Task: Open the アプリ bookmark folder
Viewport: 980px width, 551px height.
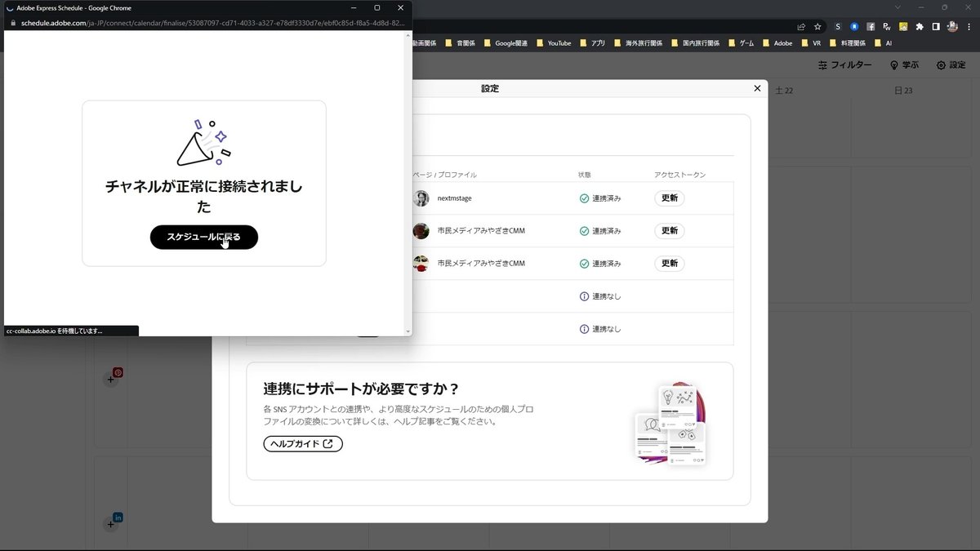Action: point(593,43)
